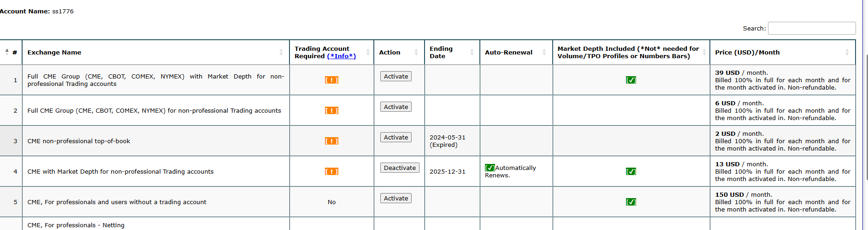Click orange warning icon for CME top-of-book row
The image size is (868, 230).
(x=331, y=141)
